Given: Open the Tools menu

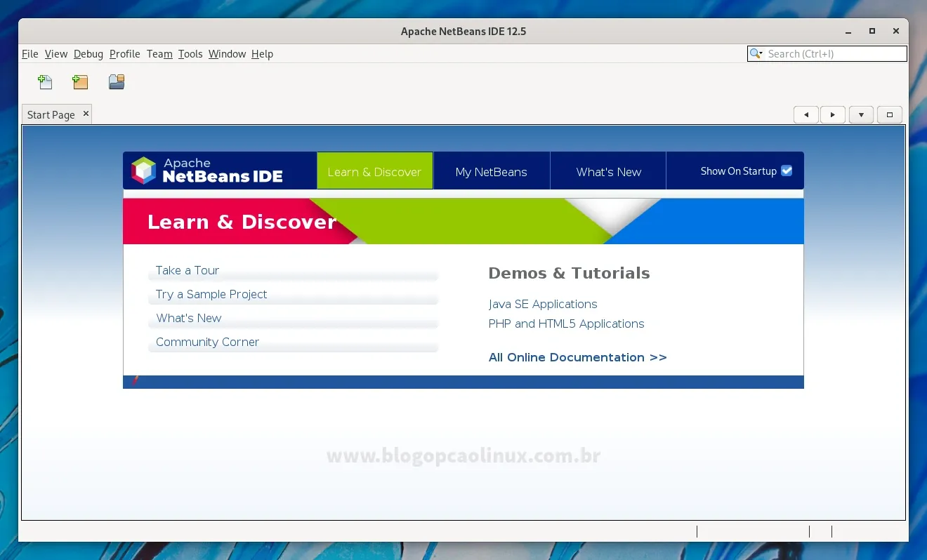Looking at the screenshot, I should (190, 54).
